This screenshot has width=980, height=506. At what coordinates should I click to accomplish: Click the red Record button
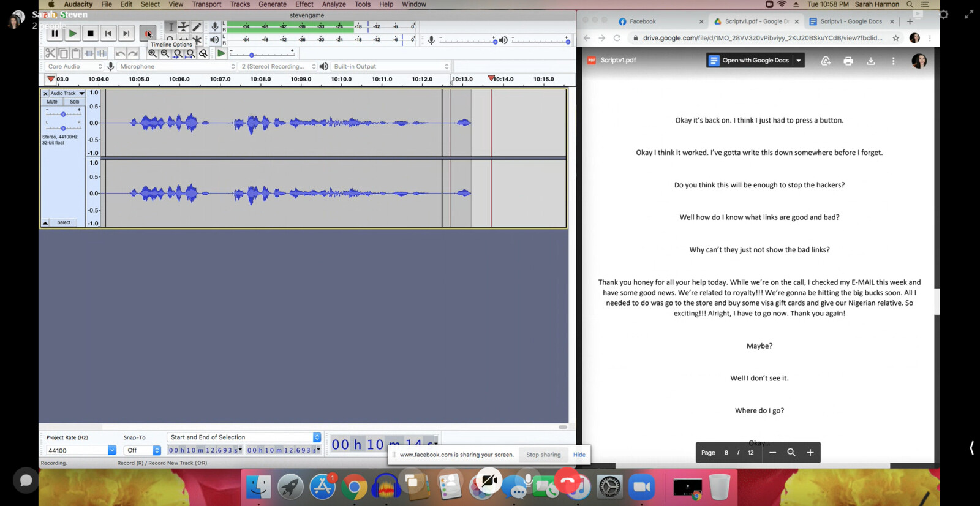(x=147, y=33)
